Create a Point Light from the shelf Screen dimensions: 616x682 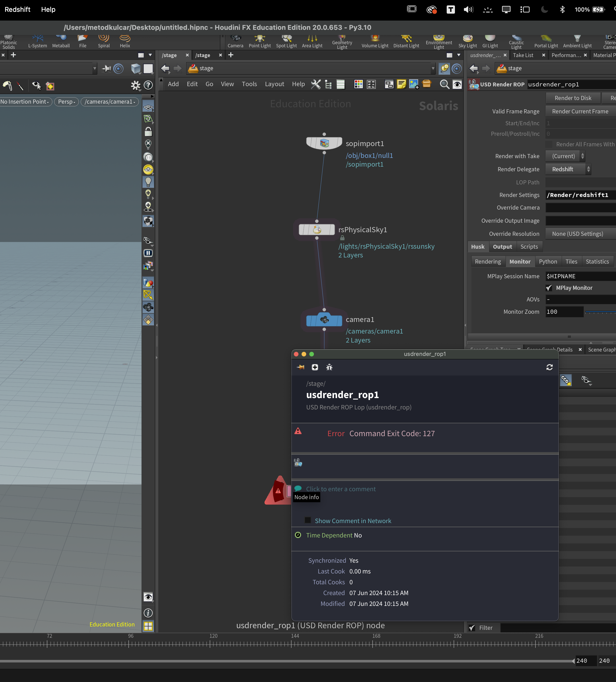pyautogui.click(x=259, y=41)
